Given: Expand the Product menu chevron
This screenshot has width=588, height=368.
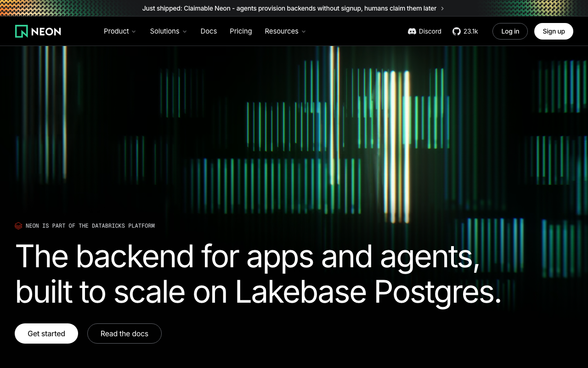Looking at the screenshot, I should point(134,31).
